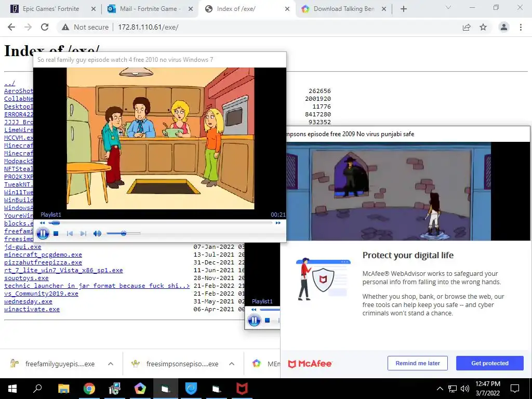This screenshot has width=532, height=399.
Task: Download vs_Community2019.exe
Action: tap(41, 294)
